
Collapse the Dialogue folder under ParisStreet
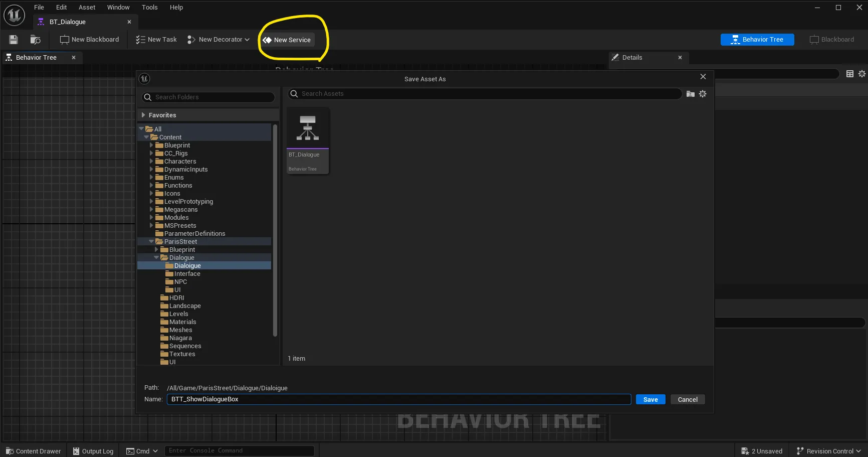click(156, 257)
